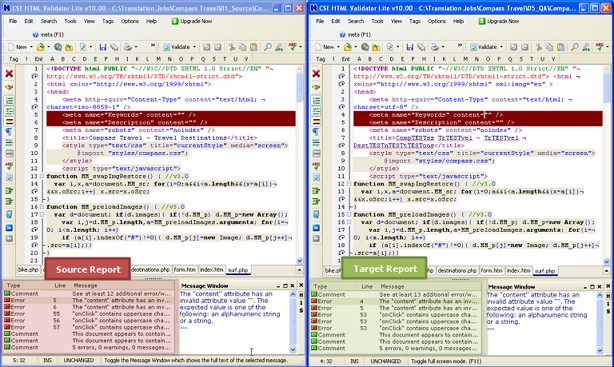This screenshot has width=614, height=367.
Task: Select the line 5 error row in left message list
Action: [89, 300]
